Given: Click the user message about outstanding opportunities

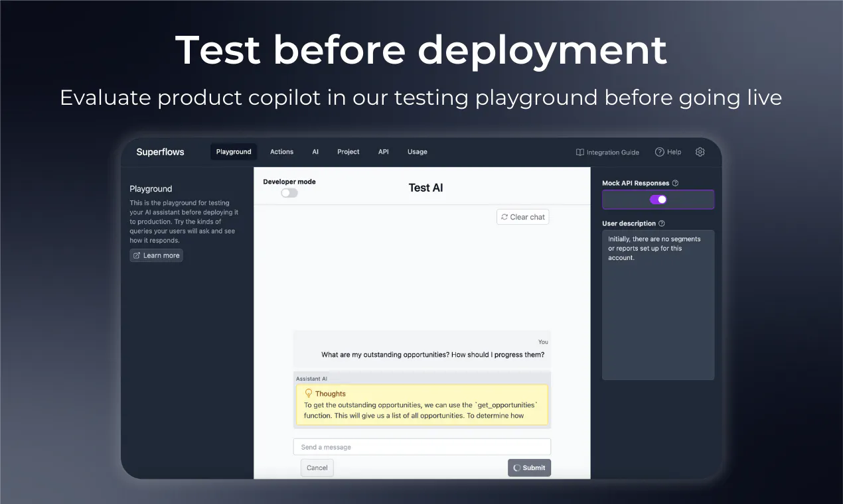Looking at the screenshot, I should click(433, 355).
